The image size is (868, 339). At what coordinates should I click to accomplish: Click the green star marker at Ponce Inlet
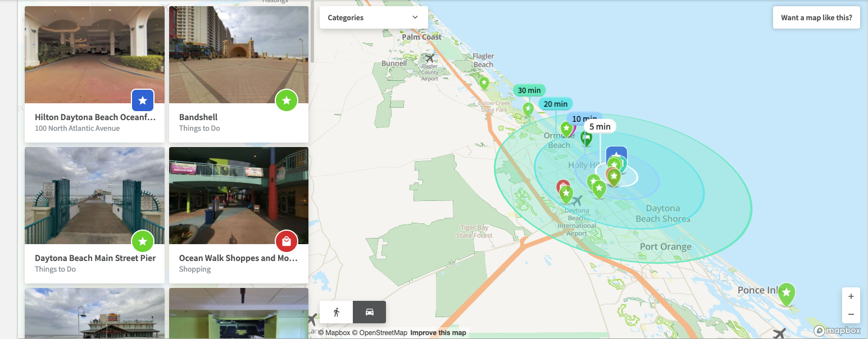(787, 294)
